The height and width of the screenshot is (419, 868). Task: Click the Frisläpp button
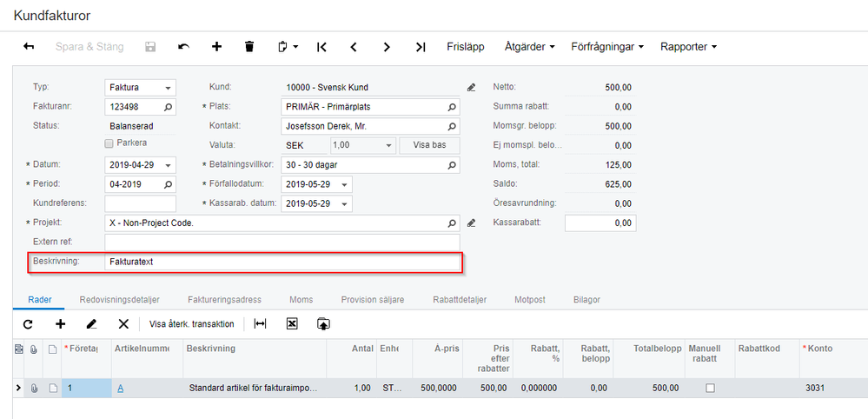465,47
